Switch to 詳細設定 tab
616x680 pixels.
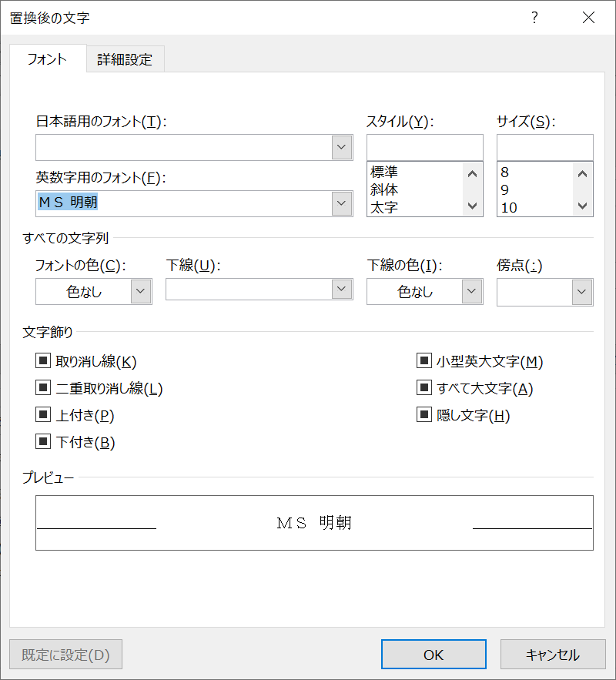(125, 59)
